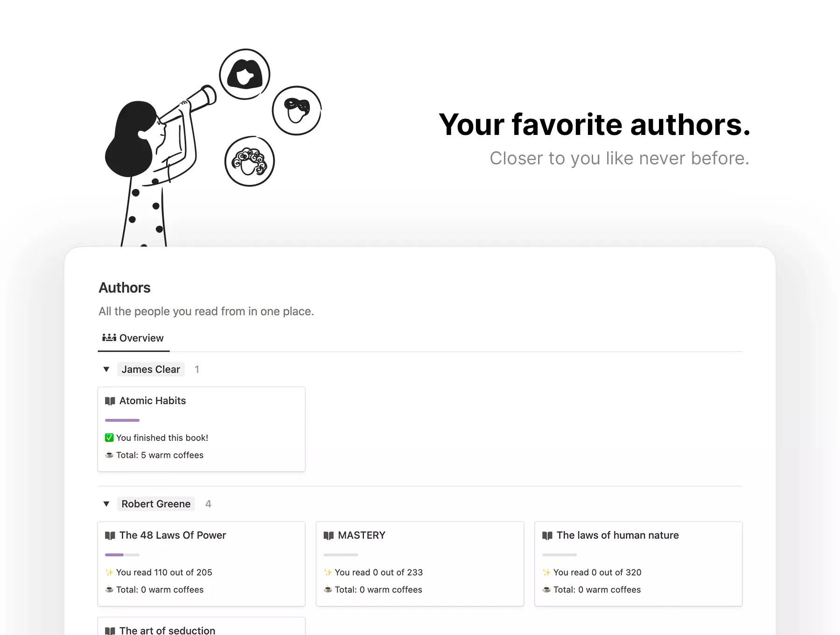The width and height of the screenshot is (840, 635).
Task: Click the book icon beside The art of seduction
Action: pyautogui.click(x=110, y=631)
